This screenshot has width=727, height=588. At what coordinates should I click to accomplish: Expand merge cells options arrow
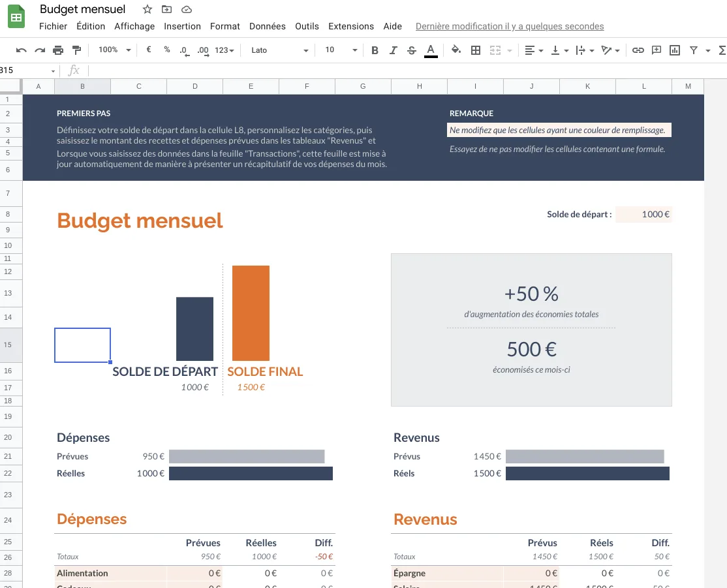(510, 50)
